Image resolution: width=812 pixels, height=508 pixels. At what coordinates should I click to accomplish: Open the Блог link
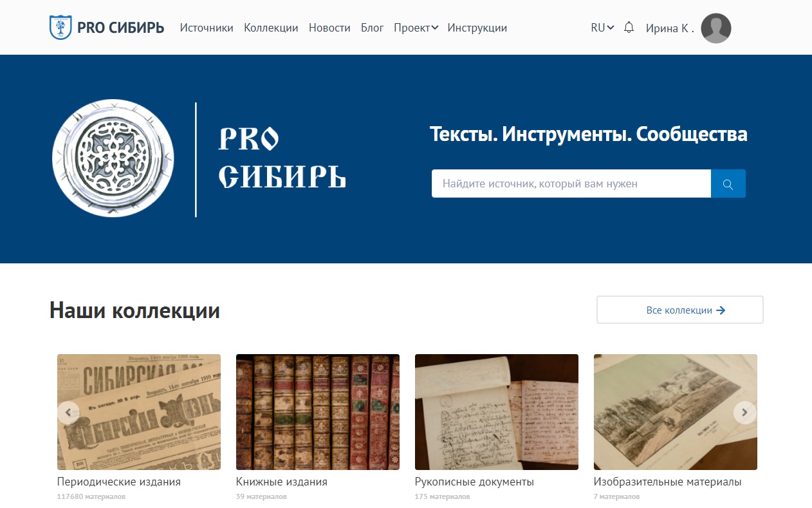coord(373,28)
